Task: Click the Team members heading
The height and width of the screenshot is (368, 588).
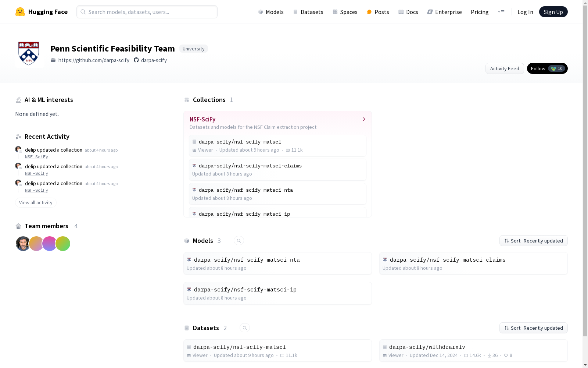Action: [46, 226]
